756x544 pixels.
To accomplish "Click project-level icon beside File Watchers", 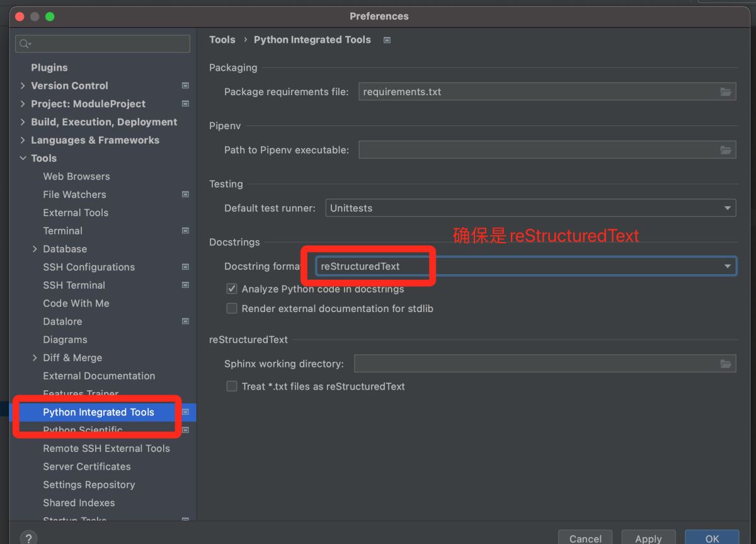I will [185, 195].
